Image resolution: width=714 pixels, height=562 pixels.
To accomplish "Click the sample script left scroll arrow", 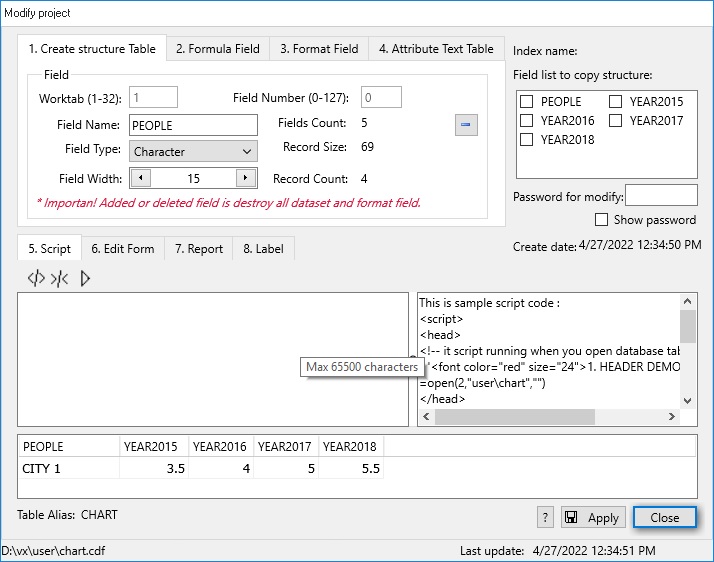I will [426, 416].
